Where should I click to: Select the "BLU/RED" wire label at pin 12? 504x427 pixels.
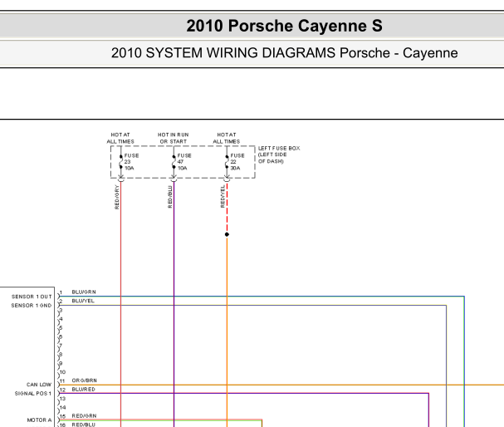pyautogui.click(x=84, y=390)
